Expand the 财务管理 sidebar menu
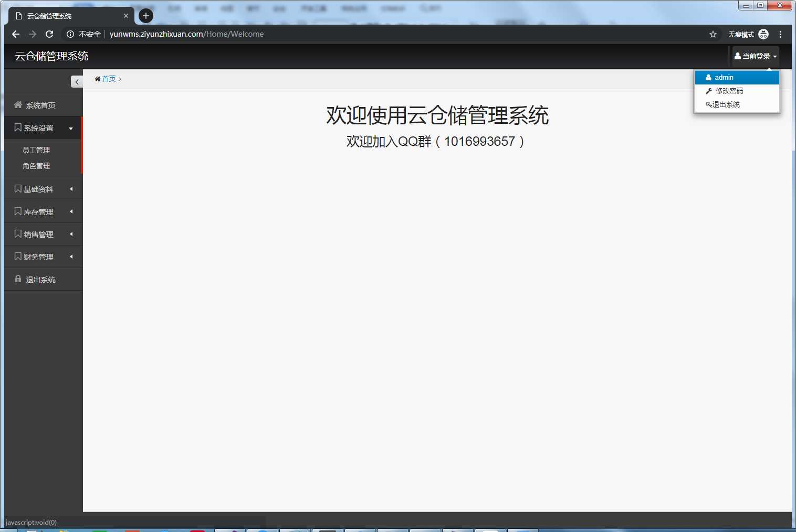 click(44, 257)
